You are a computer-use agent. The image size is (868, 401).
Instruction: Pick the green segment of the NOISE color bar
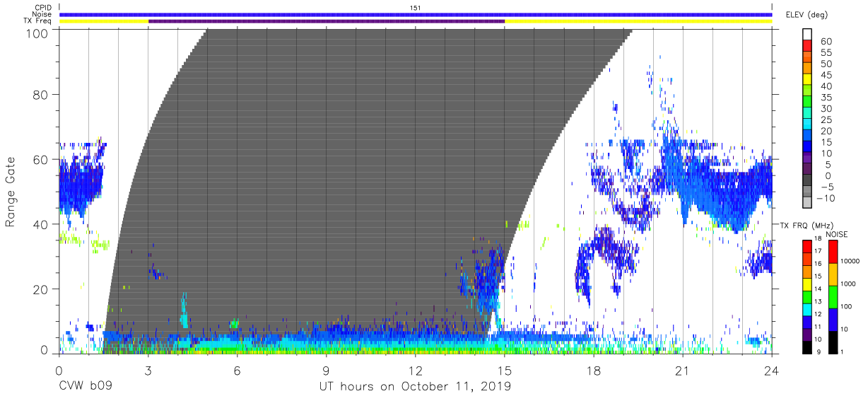pyautogui.click(x=832, y=297)
